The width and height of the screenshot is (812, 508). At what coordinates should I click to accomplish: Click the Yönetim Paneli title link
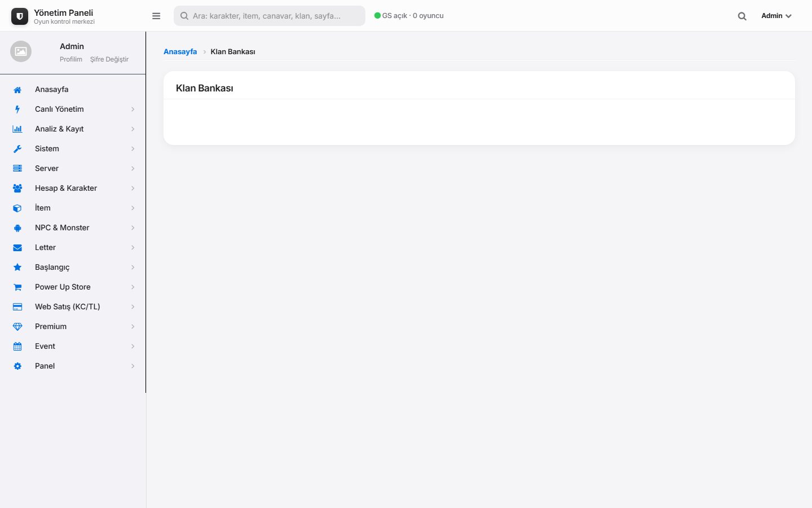[64, 12]
